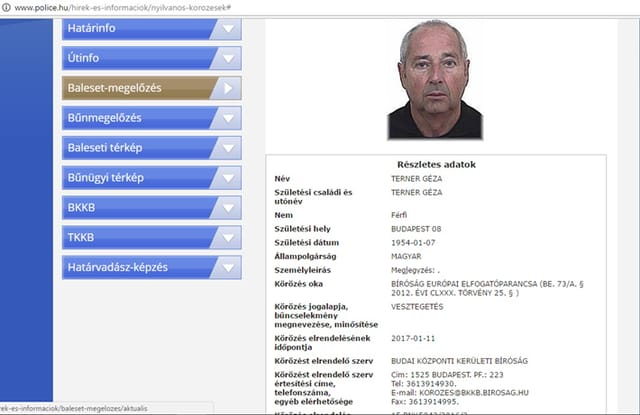Click the Részletes adatok heading
640x415 pixels.
[436, 164]
